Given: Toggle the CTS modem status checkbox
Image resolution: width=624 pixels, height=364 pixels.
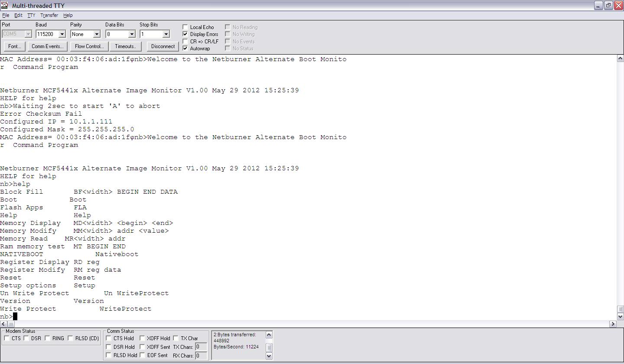Looking at the screenshot, I should [7, 338].
